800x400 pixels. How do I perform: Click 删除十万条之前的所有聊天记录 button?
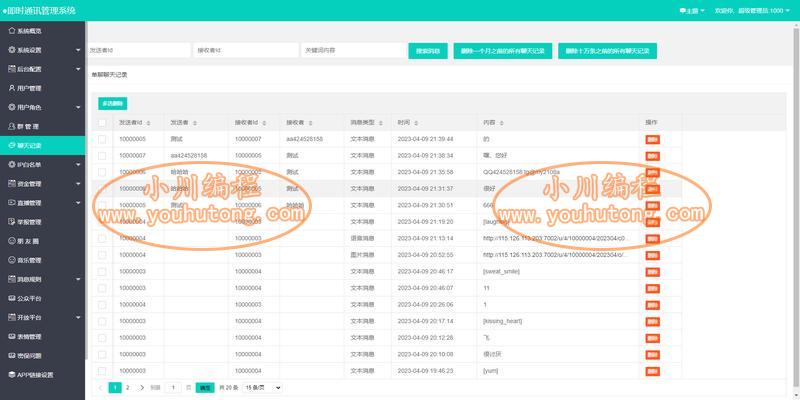[607, 51]
